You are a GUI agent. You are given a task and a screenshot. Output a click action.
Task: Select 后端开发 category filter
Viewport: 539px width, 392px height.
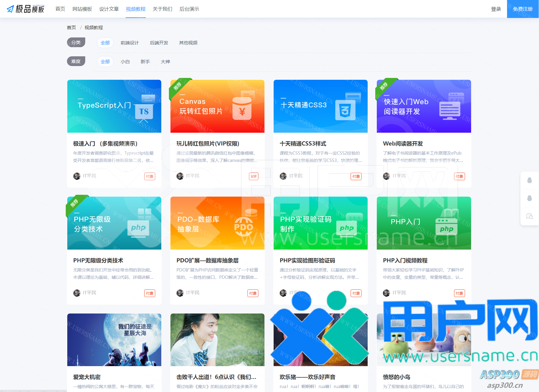[159, 43]
